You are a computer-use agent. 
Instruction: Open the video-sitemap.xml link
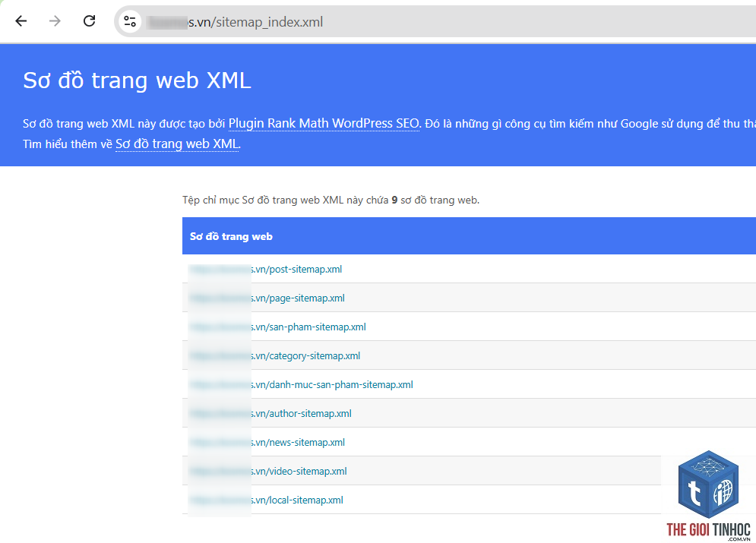point(268,472)
